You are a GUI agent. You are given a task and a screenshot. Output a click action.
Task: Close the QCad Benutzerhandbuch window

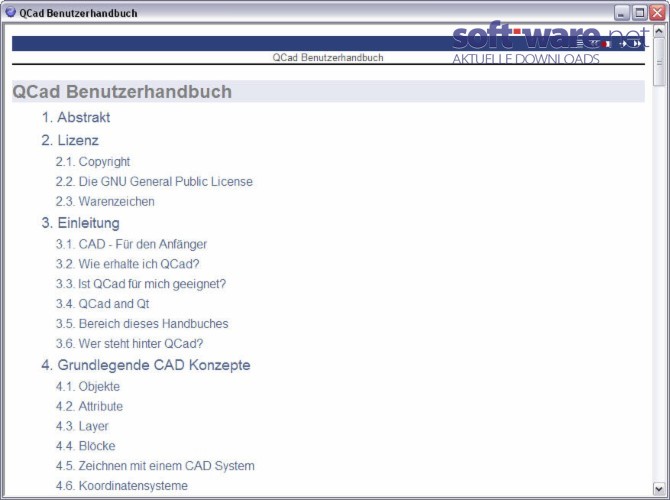(x=657, y=13)
